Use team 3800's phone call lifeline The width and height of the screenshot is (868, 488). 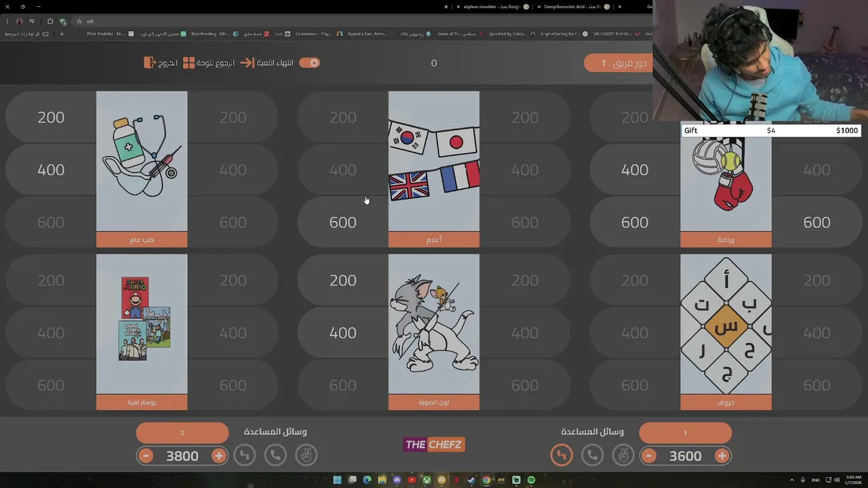coord(275,455)
